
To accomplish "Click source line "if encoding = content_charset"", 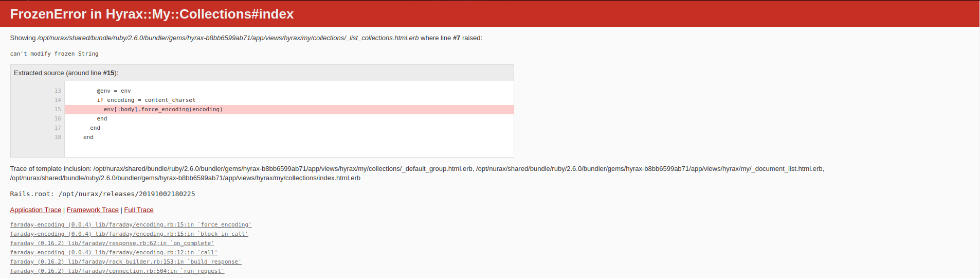I will (x=146, y=100).
